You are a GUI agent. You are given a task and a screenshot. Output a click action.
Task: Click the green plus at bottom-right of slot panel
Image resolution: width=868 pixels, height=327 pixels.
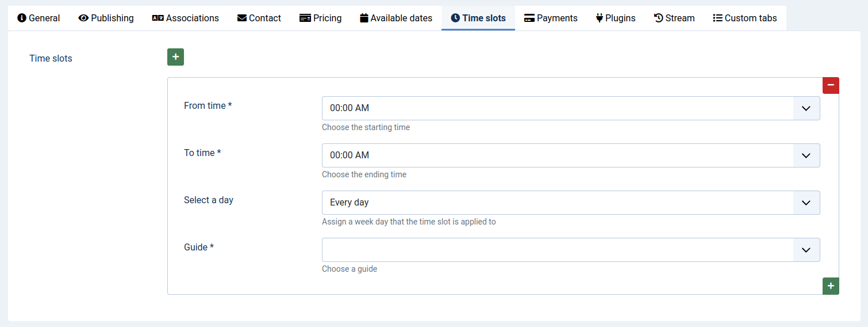(x=831, y=286)
